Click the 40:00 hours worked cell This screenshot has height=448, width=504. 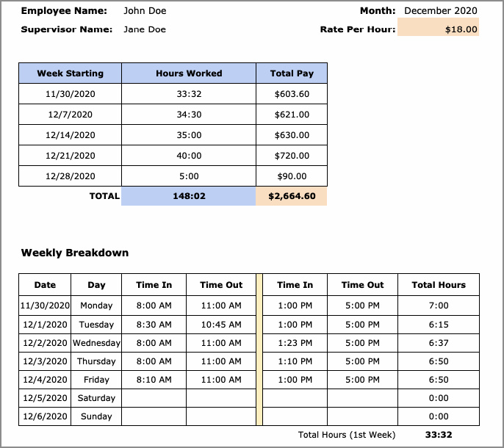(x=189, y=156)
